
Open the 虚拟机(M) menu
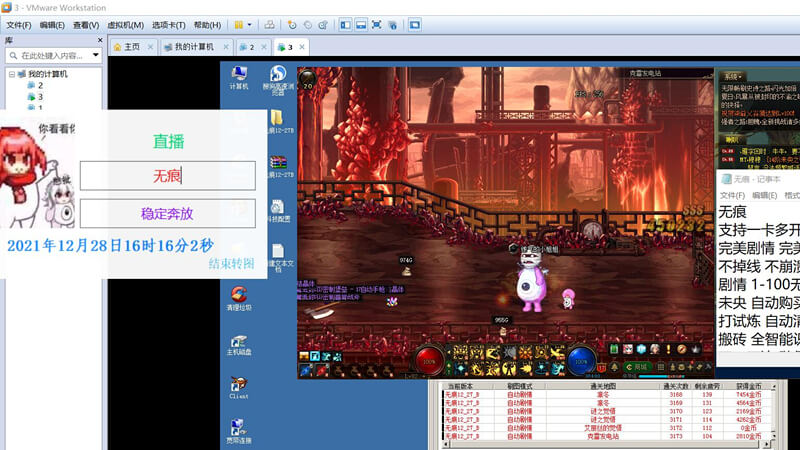pyautogui.click(x=126, y=25)
